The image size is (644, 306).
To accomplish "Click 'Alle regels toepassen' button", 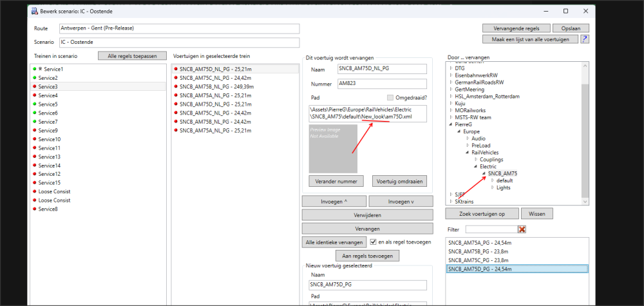I will [132, 56].
